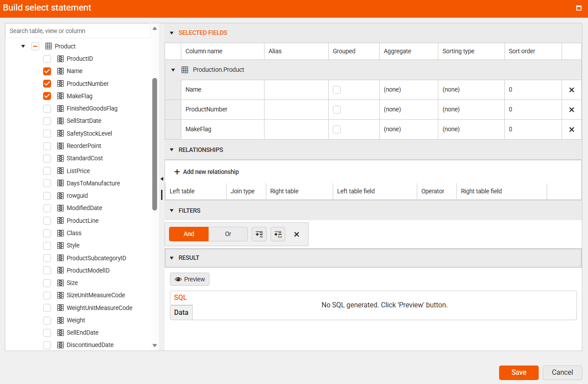Remove all filter conditions
Image resolution: width=588 pixels, height=384 pixels.
pyautogui.click(x=296, y=234)
